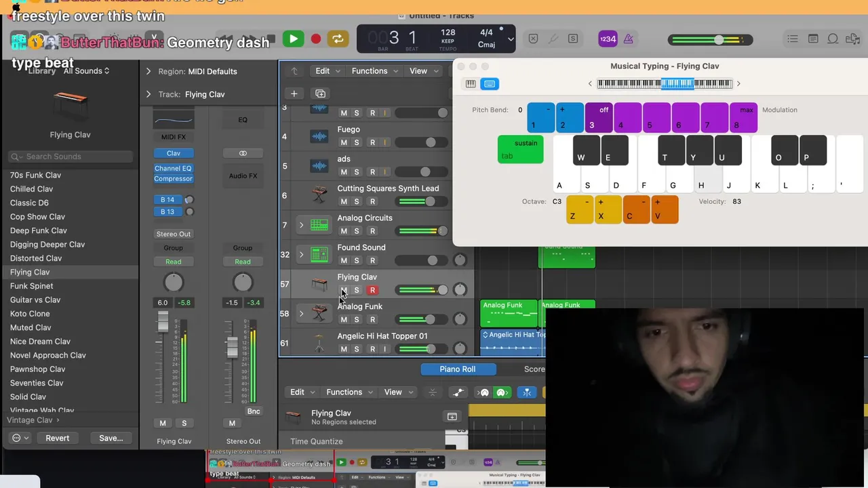Select the Piano Roll tab

pos(458,369)
